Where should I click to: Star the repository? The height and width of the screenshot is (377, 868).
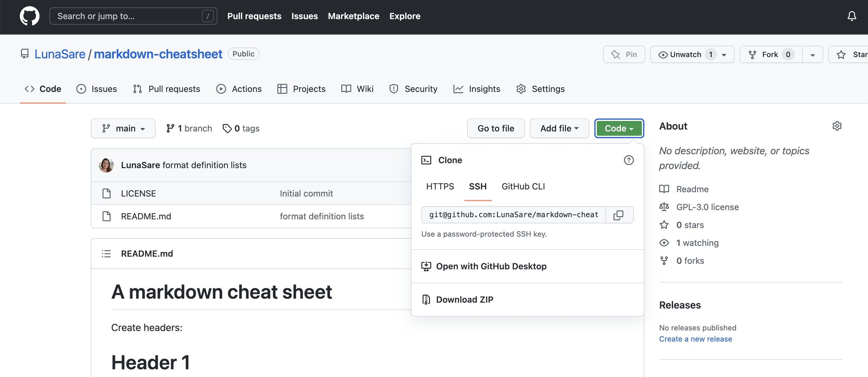(849, 54)
